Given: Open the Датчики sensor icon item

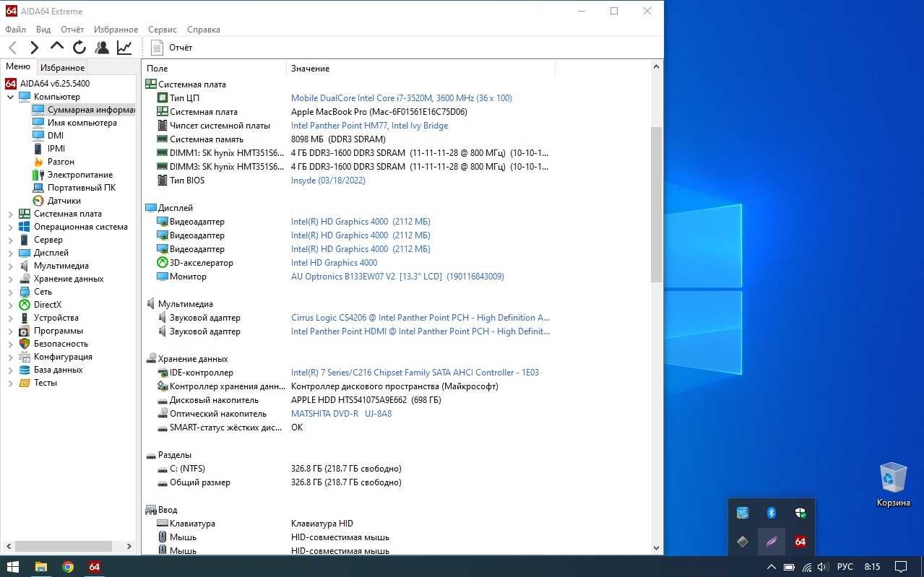Looking at the screenshot, I should [x=38, y=201].
